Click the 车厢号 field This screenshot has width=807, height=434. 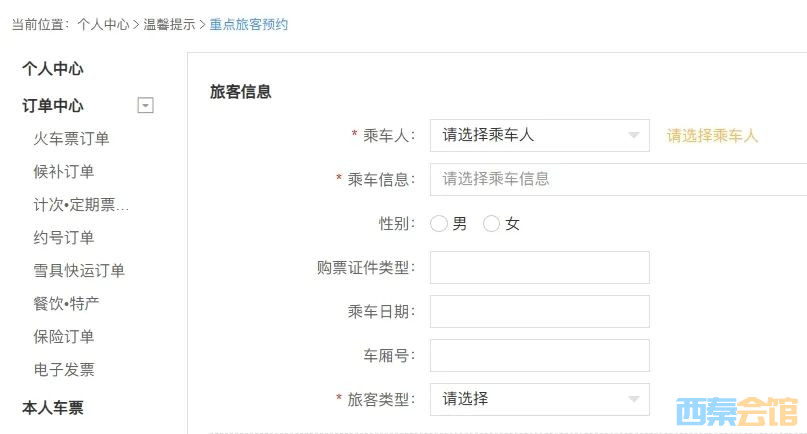(539, 355)
